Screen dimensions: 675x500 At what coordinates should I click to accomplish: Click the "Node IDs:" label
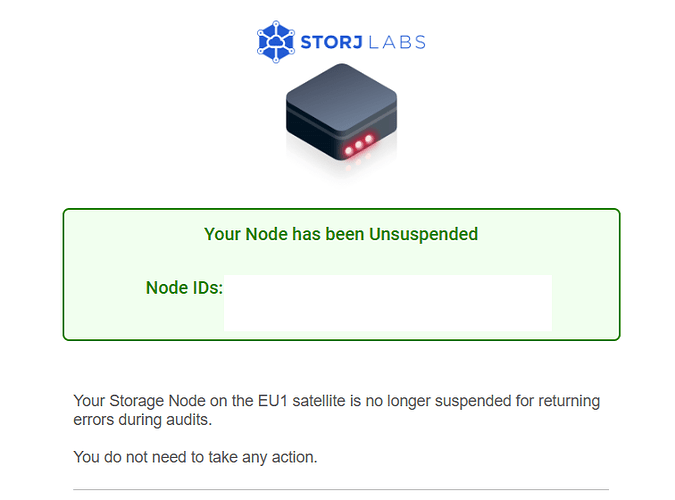click(x=184, y=288)
